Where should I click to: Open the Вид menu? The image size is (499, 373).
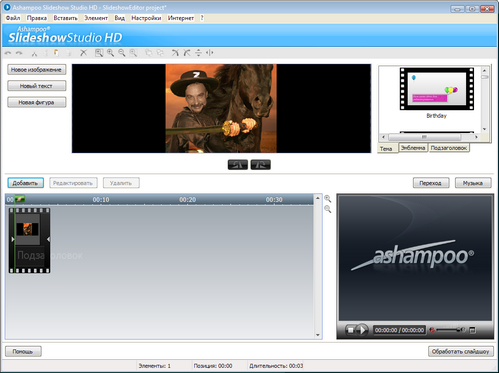coord(119,18)
